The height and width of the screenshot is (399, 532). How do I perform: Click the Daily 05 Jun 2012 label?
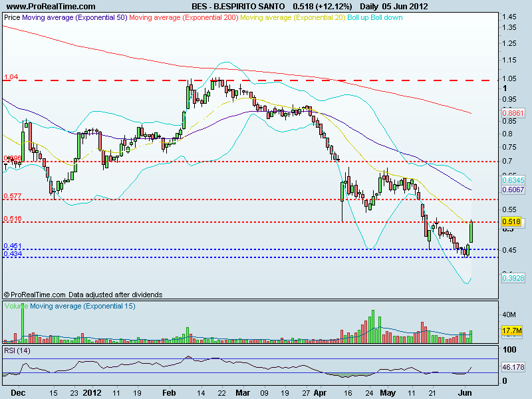[394, 6]
